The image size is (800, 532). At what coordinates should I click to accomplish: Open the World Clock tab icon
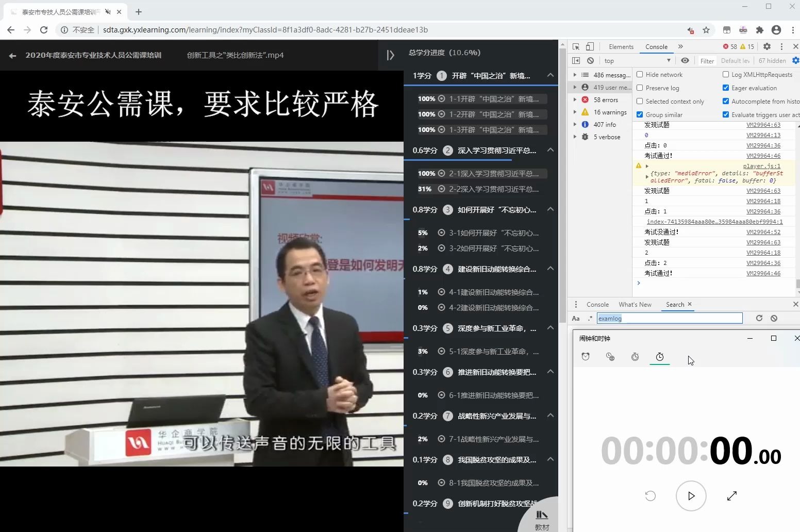610,357
